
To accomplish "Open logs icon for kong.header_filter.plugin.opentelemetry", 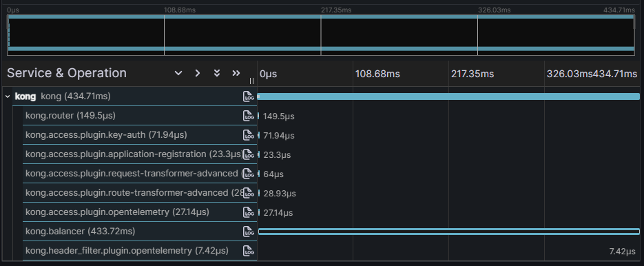I will (248, 250).
